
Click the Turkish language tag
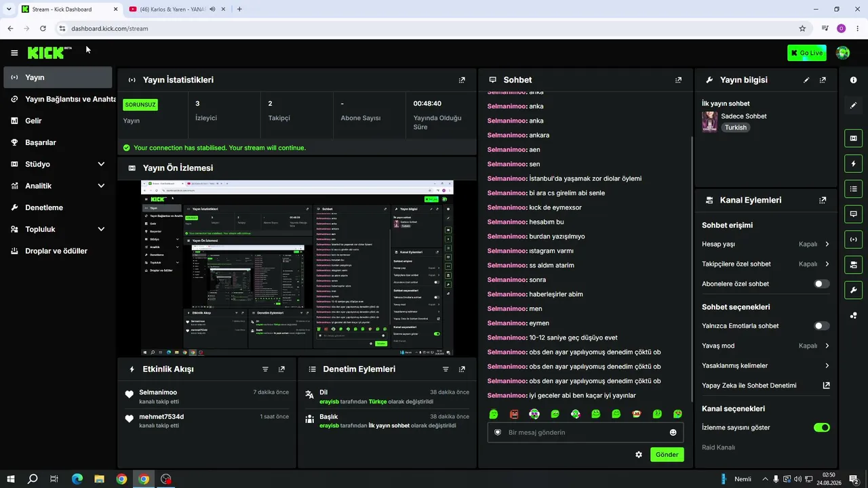click(735, 127)
